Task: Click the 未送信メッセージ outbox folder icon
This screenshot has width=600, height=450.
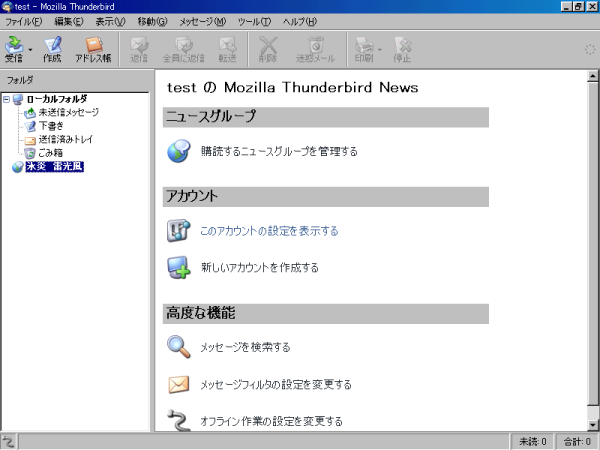Action: coord(30,113)
